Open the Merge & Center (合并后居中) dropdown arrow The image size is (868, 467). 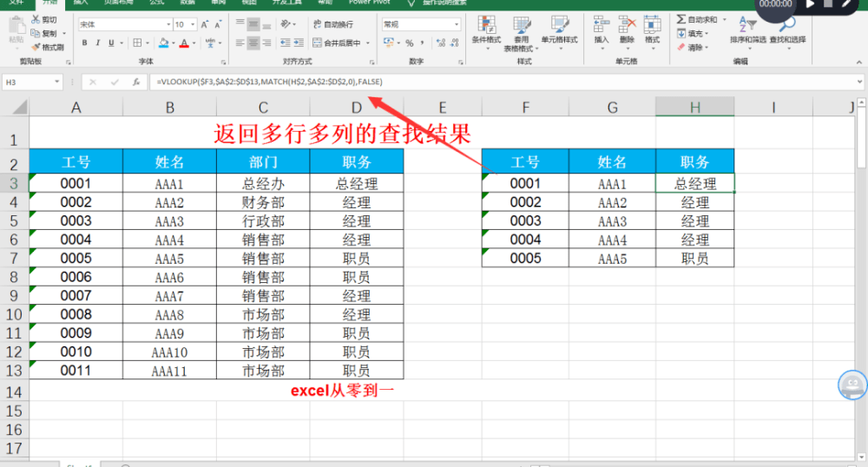pos(368,43)
